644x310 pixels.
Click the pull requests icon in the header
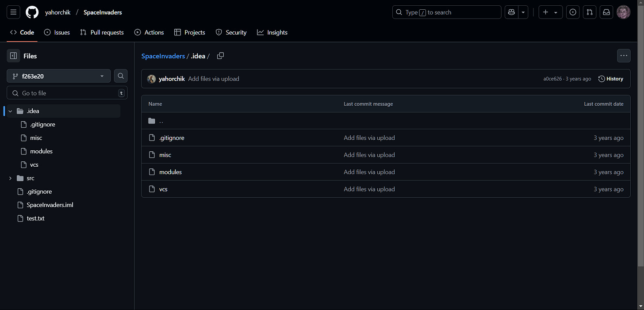point(589,12)
